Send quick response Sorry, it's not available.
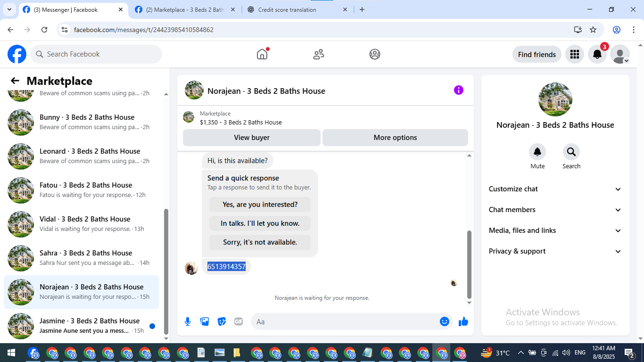The width and height of the screenshot is (644, 362). (260, 242)
